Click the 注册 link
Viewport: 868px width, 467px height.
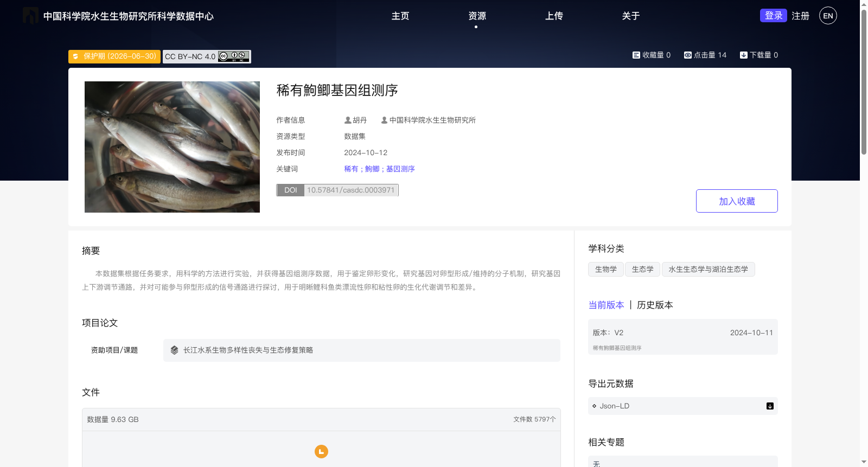point(800,16)
